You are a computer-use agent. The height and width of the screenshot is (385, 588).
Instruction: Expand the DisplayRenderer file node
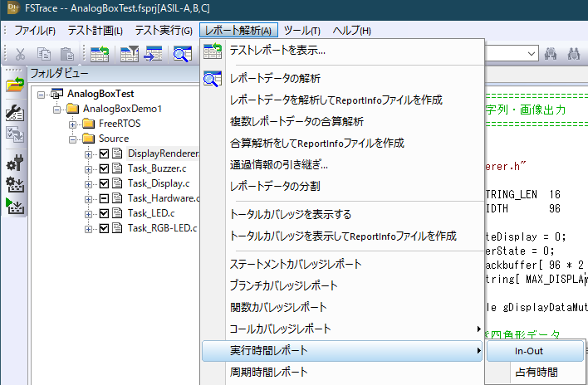[88, 154]
